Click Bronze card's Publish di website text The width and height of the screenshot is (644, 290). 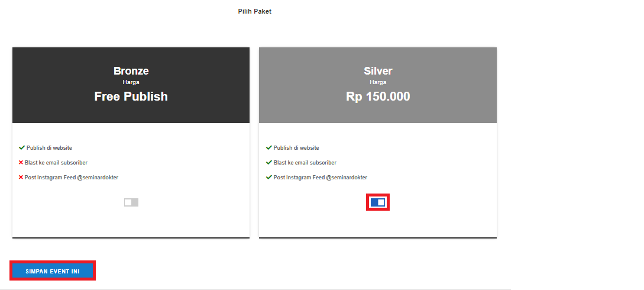click(49, 148)
